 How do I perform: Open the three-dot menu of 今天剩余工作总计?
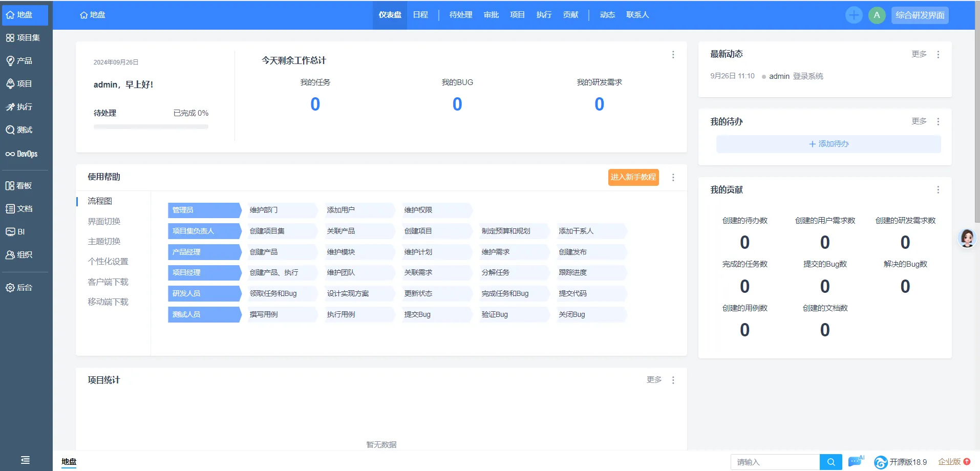tap(673, 55)
